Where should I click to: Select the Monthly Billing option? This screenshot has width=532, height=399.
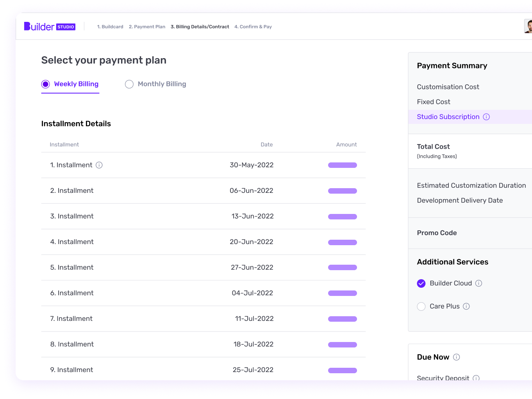tap(129, 84)
